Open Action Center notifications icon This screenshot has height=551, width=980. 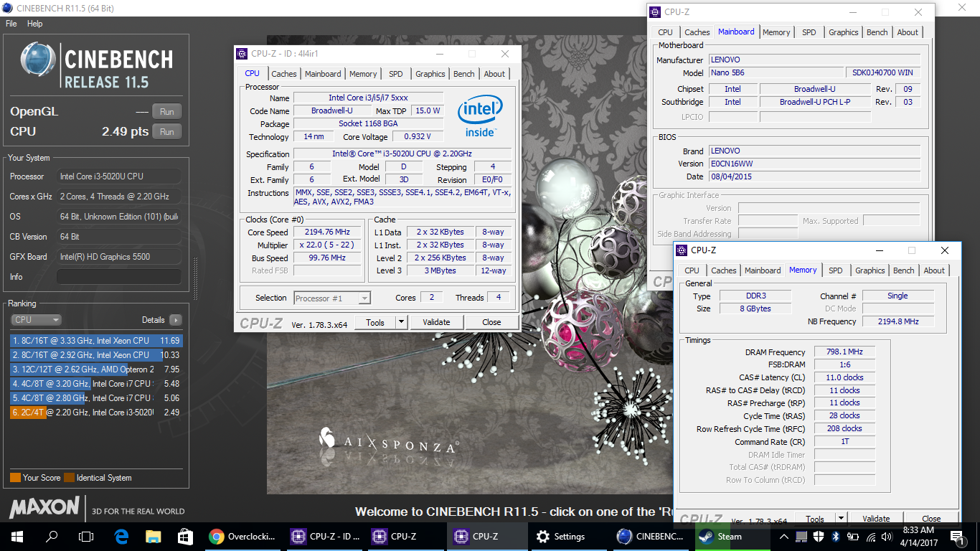tap(957, 537)
